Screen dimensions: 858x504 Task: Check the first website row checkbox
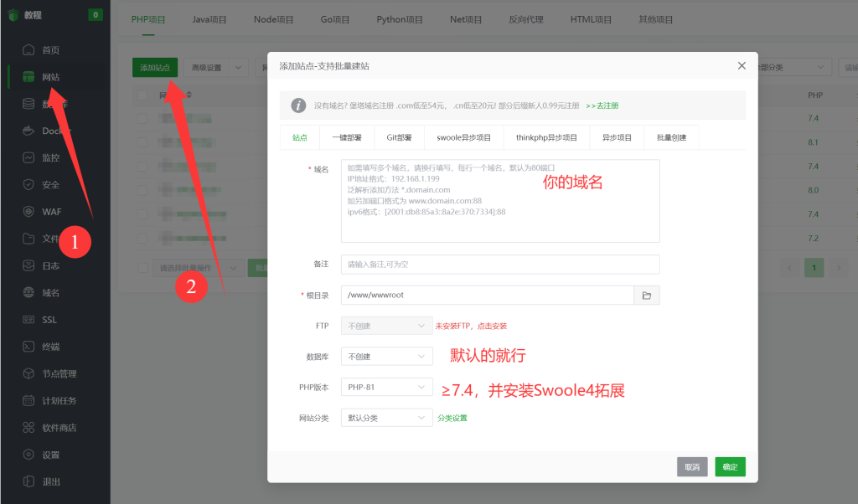(x=142, y=118)
